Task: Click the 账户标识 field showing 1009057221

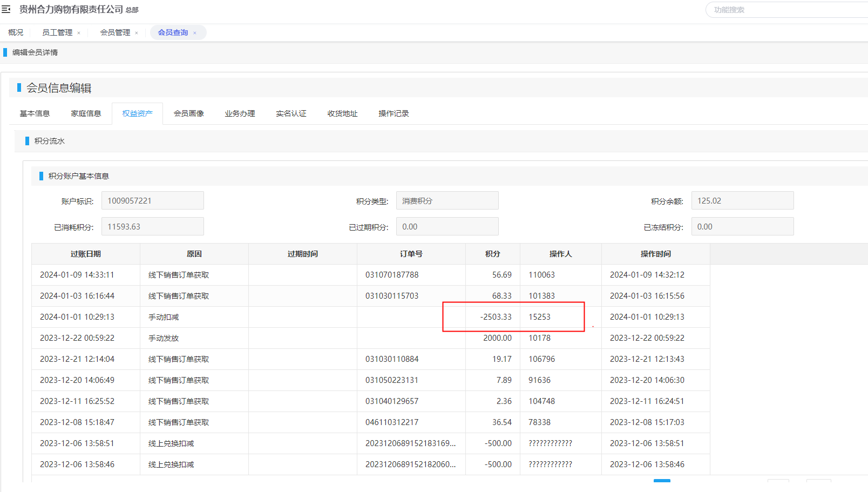Action: (x=152, y=201)
